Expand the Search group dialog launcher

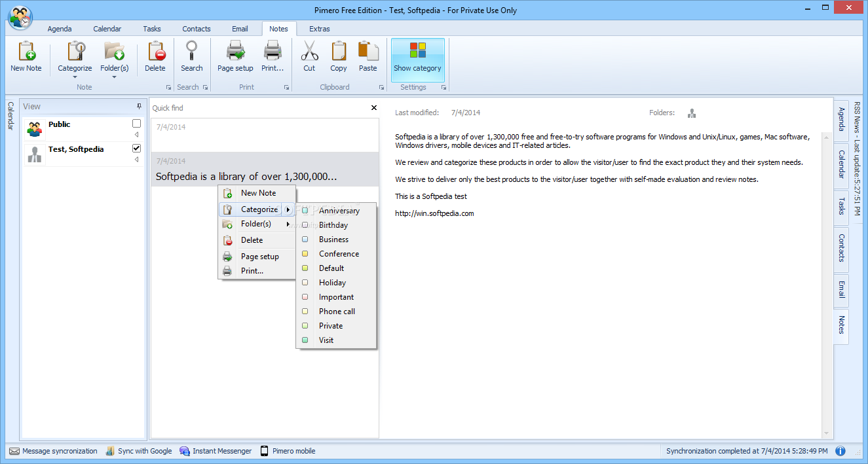pyautogui.click(x=205, y=87)
